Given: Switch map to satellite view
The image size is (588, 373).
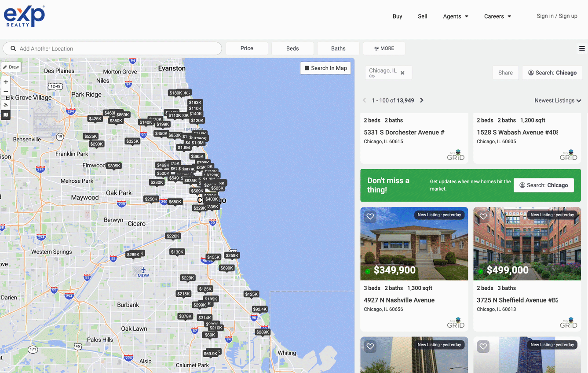Looking at the screenshot, I should 6,105.
